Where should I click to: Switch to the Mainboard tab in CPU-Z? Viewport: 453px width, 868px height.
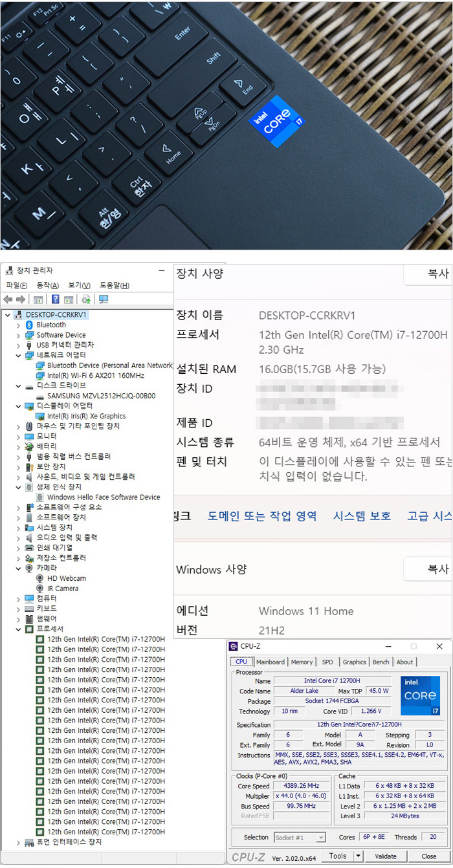click(270, 662)
